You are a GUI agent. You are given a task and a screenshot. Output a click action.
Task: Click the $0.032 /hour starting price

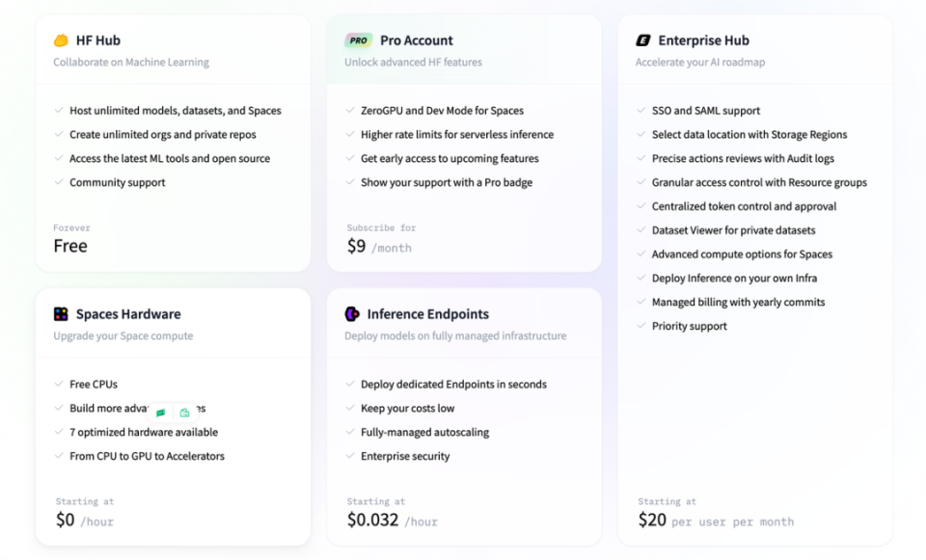392,520
